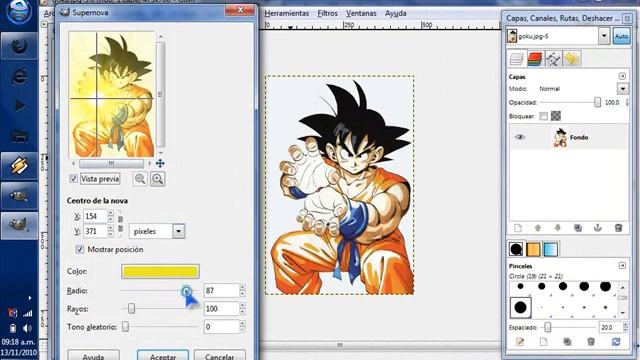640x360 pixels.
Task: Raise the layer with up arrow icon
Action: point(538,228)
